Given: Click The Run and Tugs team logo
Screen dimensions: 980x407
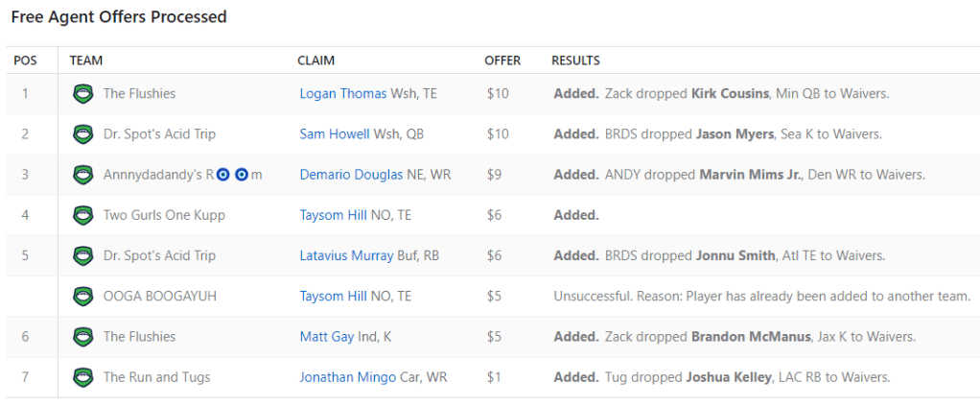Looking at the screenshot, I should coord(82,377).
